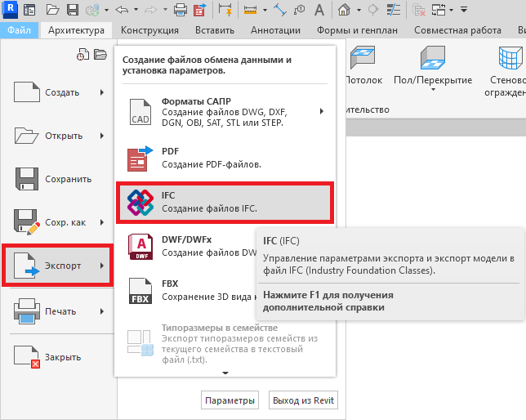Viewport: 526px width, 420px height.
Task: Click the Параметры button
Action: click(x=230, y=400)
